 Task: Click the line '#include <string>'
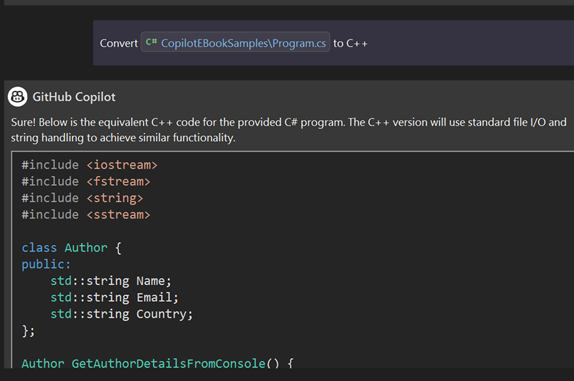pyautogui.click(x=82, y=198)
